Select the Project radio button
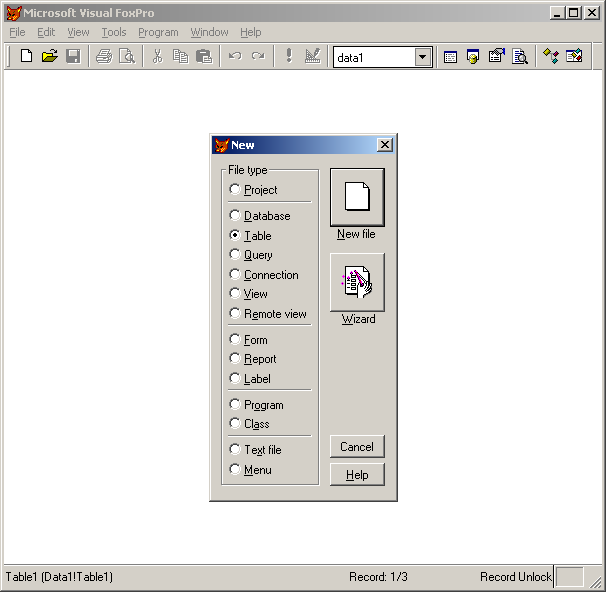Screen dimensions: 606x592 235,189
